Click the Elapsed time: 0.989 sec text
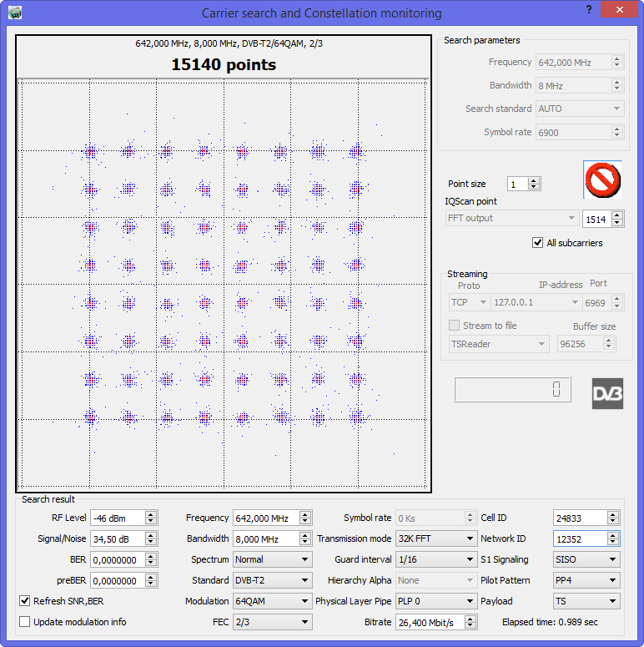The height and width of the screenshot is (647, 644). point(550,622)
